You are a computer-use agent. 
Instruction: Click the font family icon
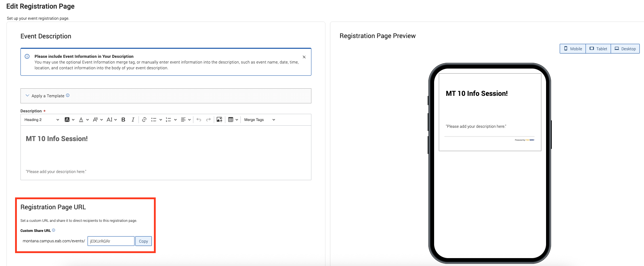pyautogui.click(x=95, y=120)
